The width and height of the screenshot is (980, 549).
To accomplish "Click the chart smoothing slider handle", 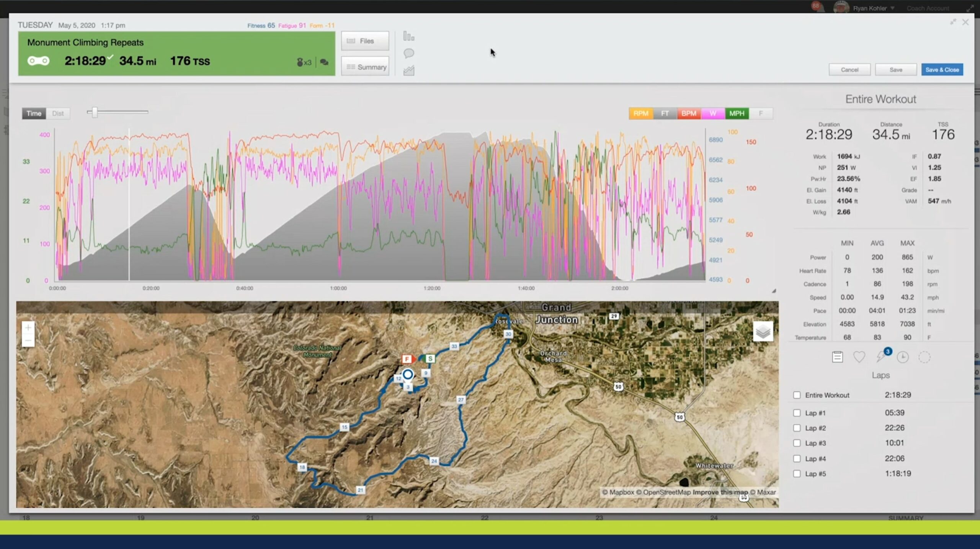I will pos(95,112).
